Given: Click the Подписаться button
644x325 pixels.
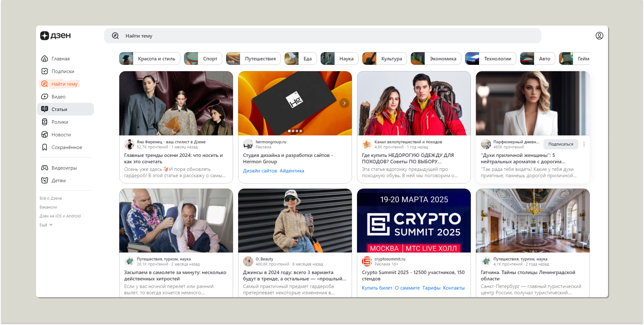Looking at the screenshot, I should (560, 144).
